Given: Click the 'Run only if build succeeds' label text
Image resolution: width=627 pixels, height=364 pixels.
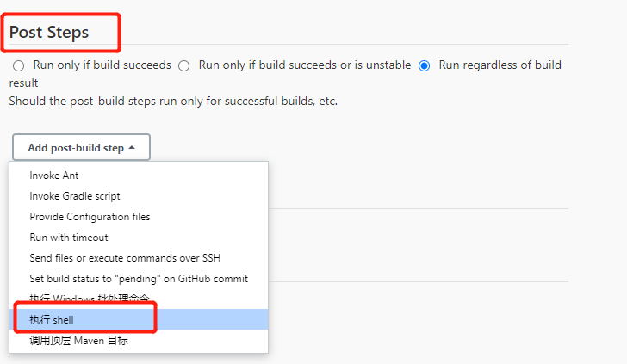Looking at the screenshot, I should point(102,65).
